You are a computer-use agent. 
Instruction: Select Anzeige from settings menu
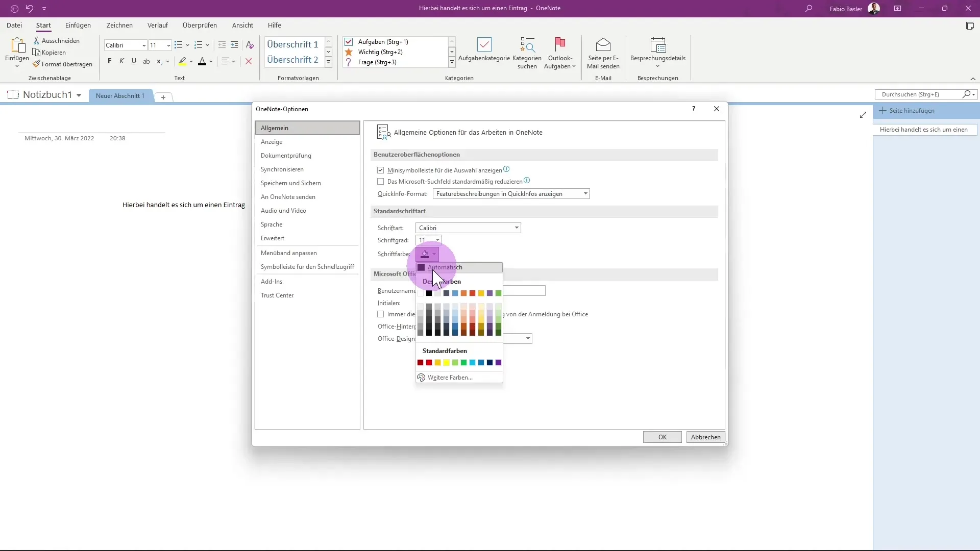[x=272, y=141]
